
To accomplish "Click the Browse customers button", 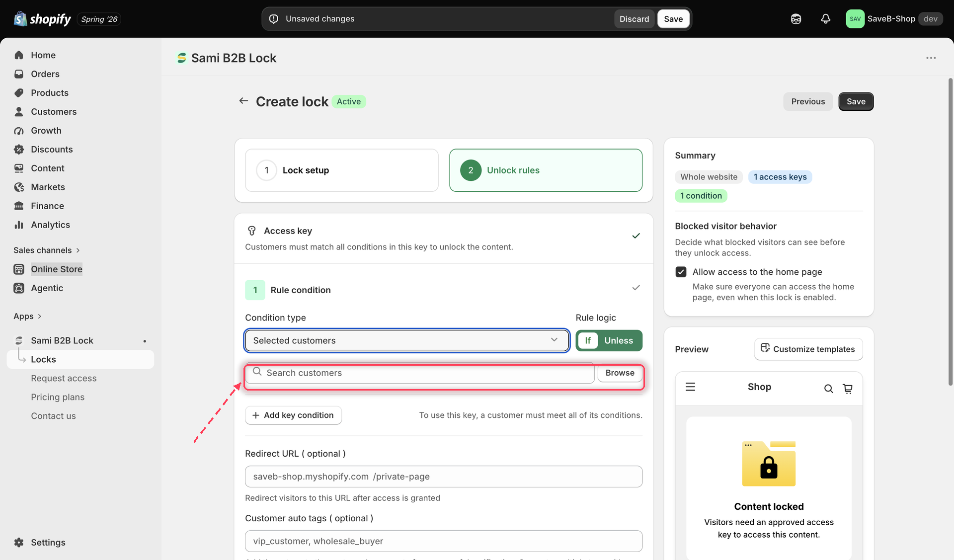I will pyautogui.click(x=620, y=373).
